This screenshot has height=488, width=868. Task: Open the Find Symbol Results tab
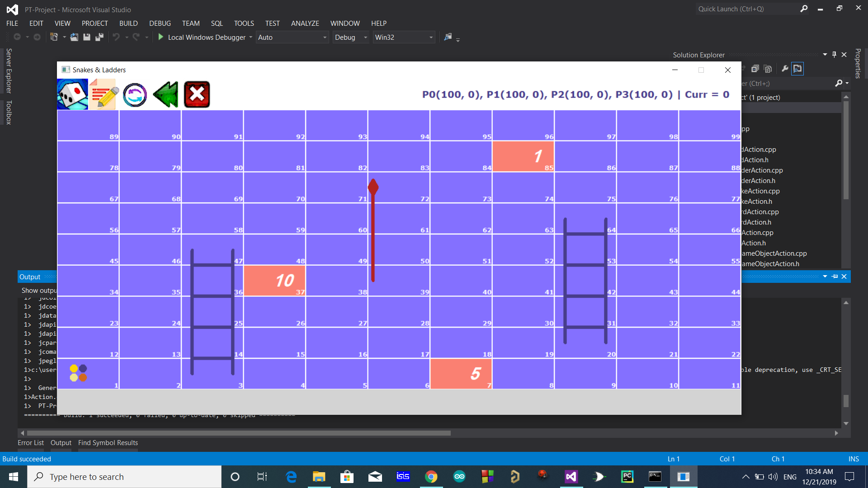pyautogui.click(x=108, y=443)
